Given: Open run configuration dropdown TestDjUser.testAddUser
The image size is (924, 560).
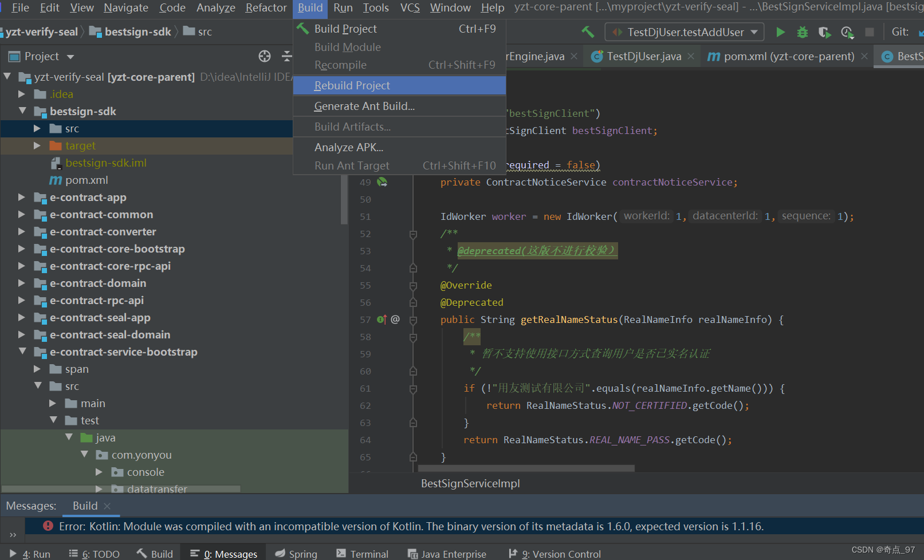Looking at the screenshot, I should pyautogui.click(x=685, y=32).
